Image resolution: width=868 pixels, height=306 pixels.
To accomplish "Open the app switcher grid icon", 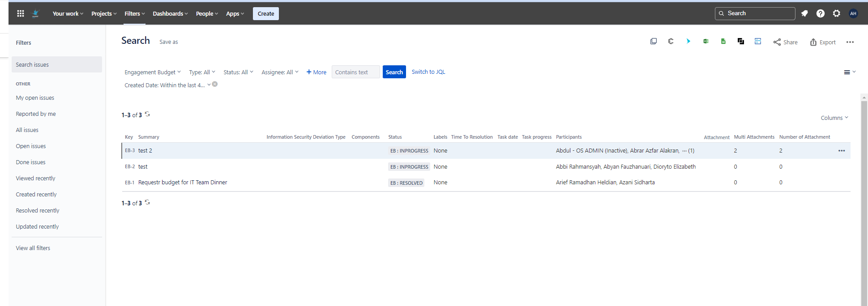I will (21, 13).
